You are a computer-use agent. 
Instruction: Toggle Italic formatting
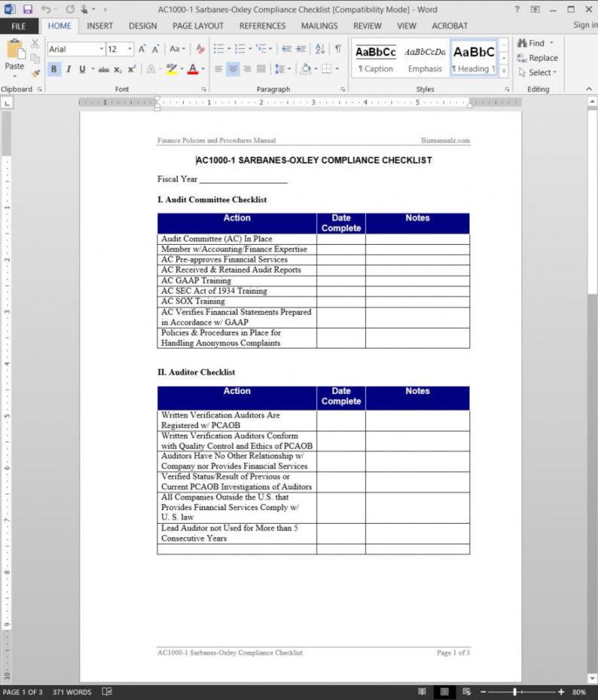(69, 69)
